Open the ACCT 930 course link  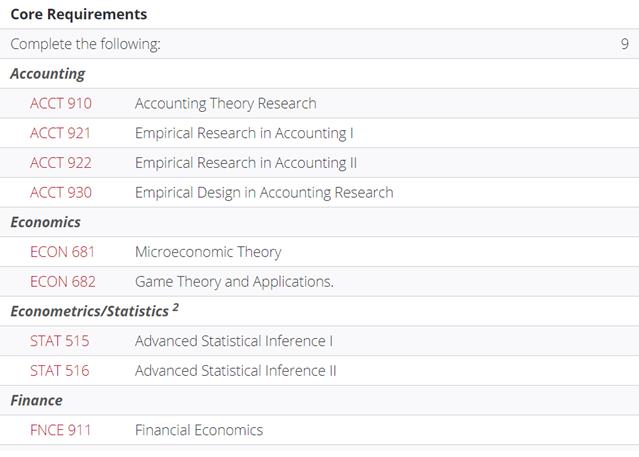pos(61,192)
